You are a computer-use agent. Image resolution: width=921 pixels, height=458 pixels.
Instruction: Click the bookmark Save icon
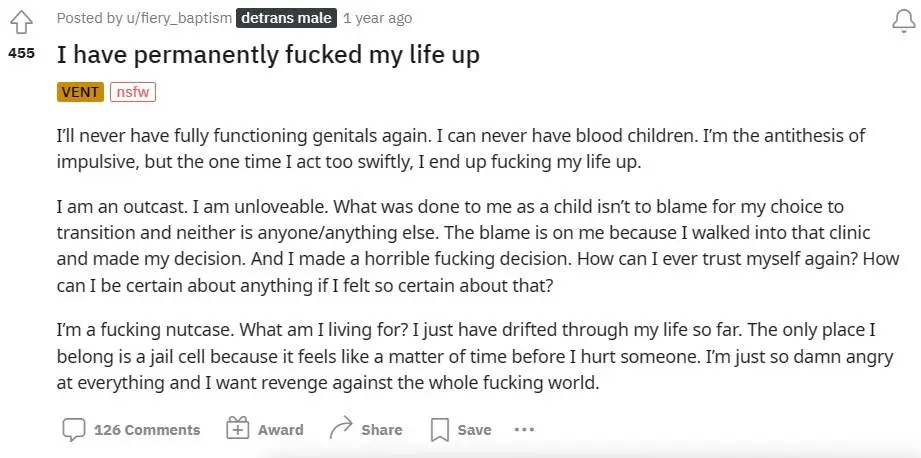[x=439, y=429]
